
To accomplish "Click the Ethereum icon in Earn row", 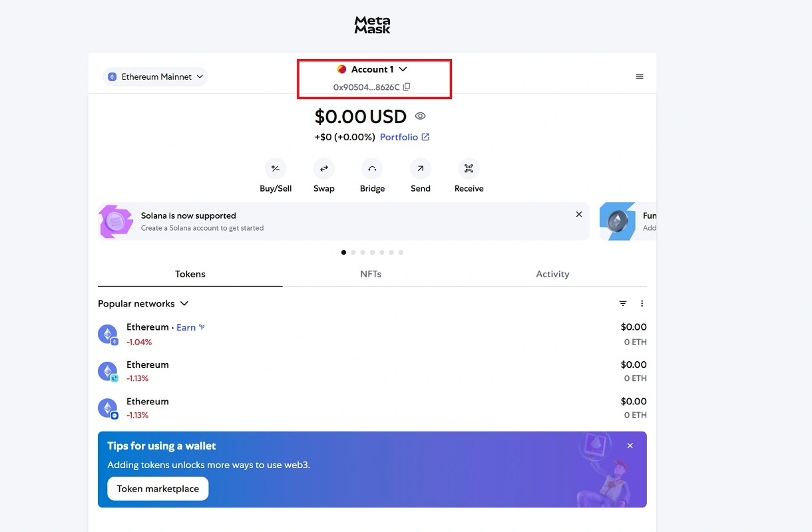I will pyautogui.click(x=108, y=334).
